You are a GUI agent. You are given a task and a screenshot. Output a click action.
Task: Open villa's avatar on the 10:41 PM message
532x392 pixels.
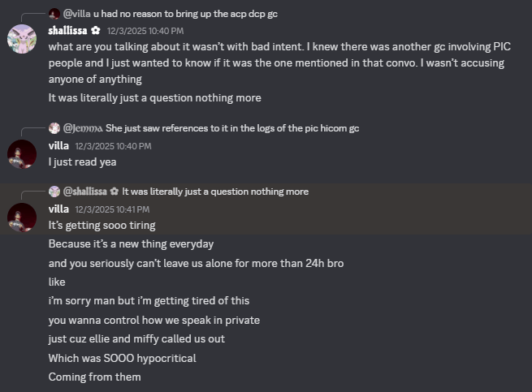(x=22, y=217)
